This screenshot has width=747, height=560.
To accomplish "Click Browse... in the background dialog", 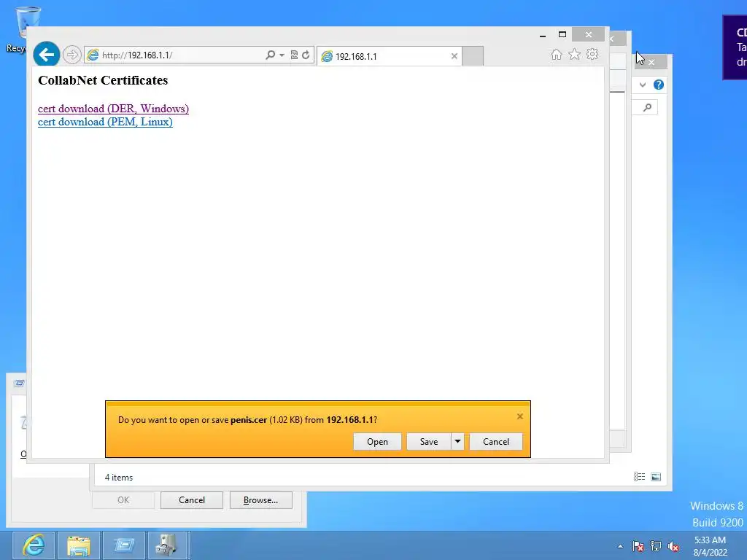I will click(260, 500).
